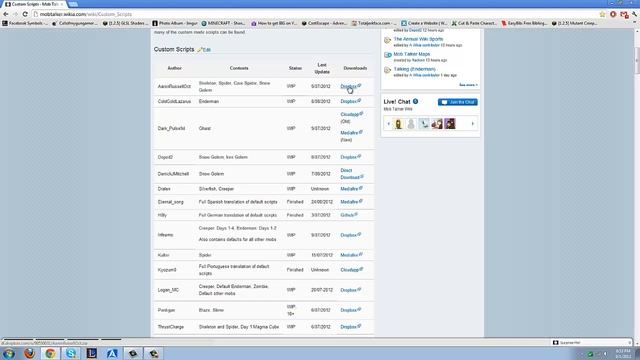Click the taskbar clock

[x=623, y=353]
